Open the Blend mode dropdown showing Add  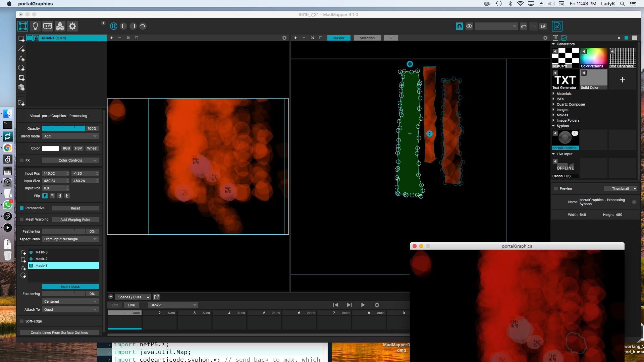(x=70, y=136)
